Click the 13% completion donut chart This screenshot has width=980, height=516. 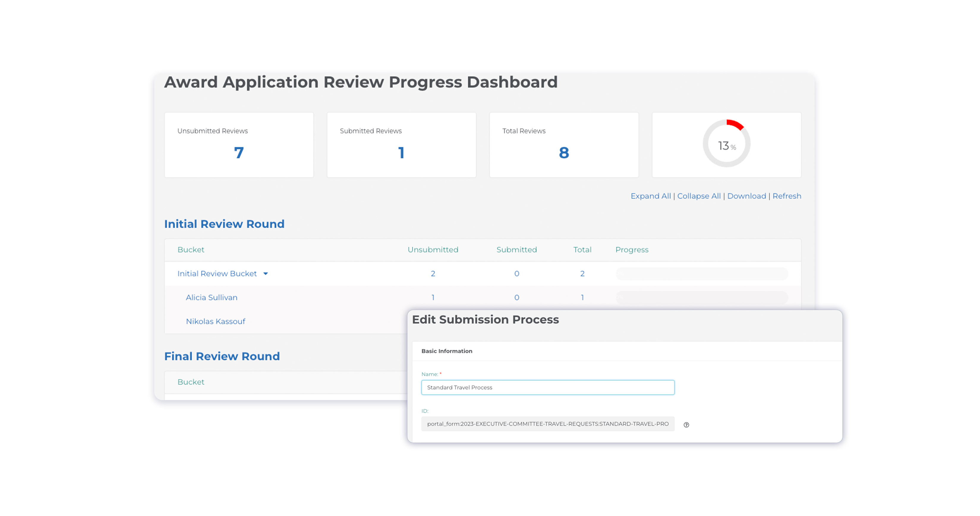pos(726,144)
